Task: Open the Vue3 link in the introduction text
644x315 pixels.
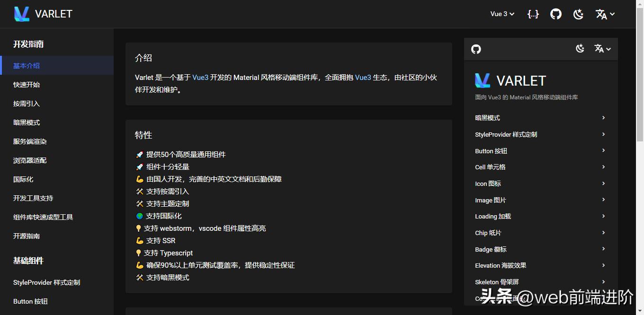Action: click(200, 77)
